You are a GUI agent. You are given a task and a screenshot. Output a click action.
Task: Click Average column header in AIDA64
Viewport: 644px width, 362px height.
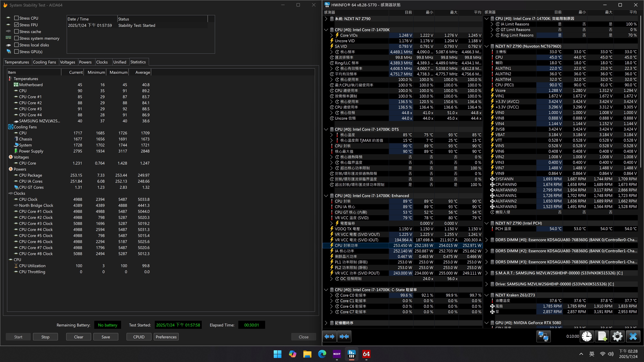[140, 72]
